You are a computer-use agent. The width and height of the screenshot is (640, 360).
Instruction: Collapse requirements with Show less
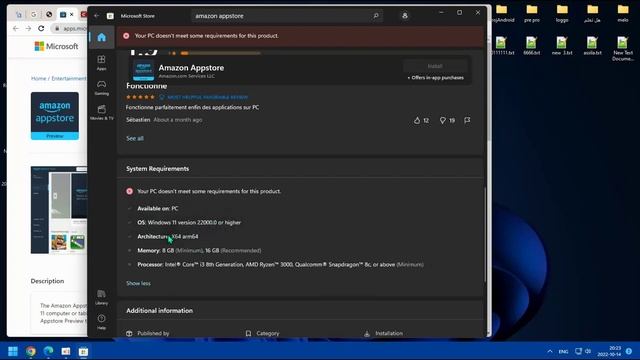pos(138,283)
